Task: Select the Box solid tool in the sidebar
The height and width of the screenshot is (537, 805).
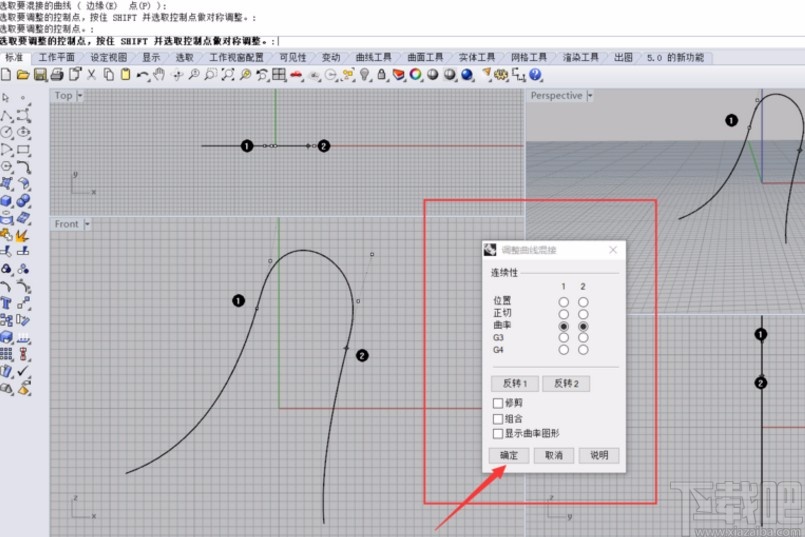Action: [x=6, y=201]
